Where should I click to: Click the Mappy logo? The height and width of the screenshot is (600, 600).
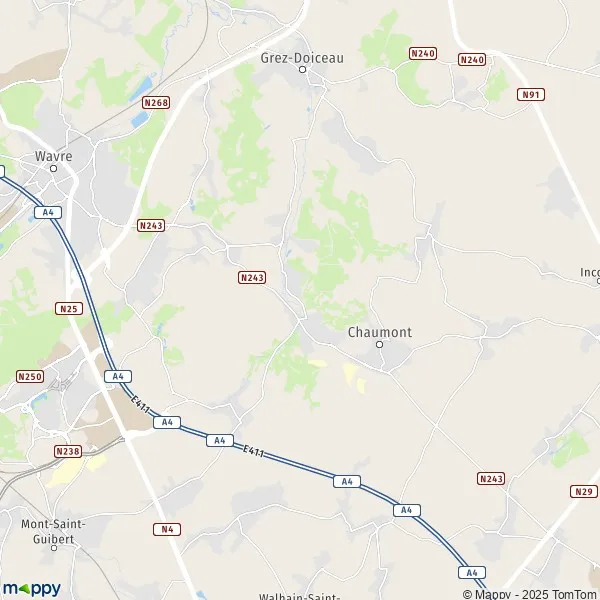32,589
